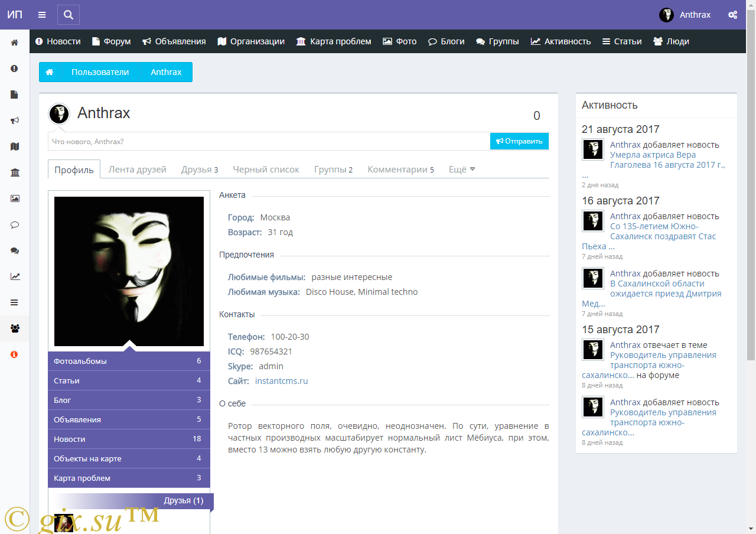Viewport: 756px width, 534px height.
Task: Click the activity chart icon in the left sidebar
Action: point(15,276)
